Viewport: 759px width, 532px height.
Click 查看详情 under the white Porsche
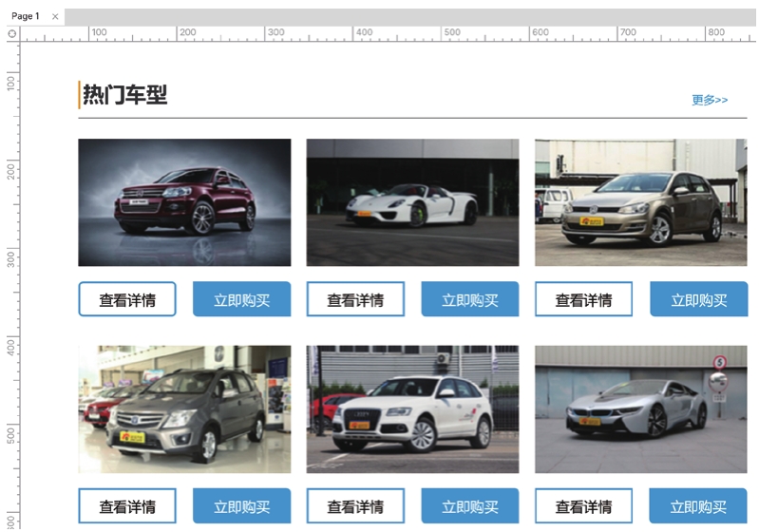355,299
